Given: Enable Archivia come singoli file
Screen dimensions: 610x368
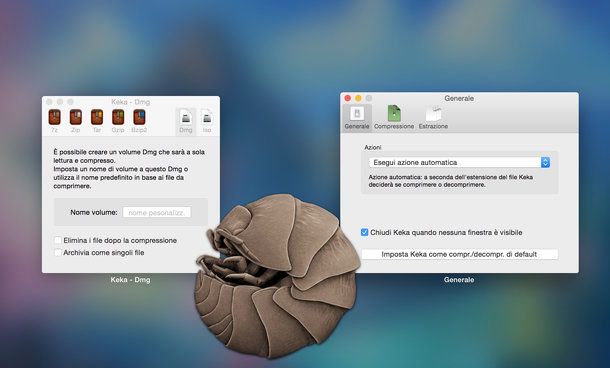Looking at the screenshot, I should coord(58,252).
